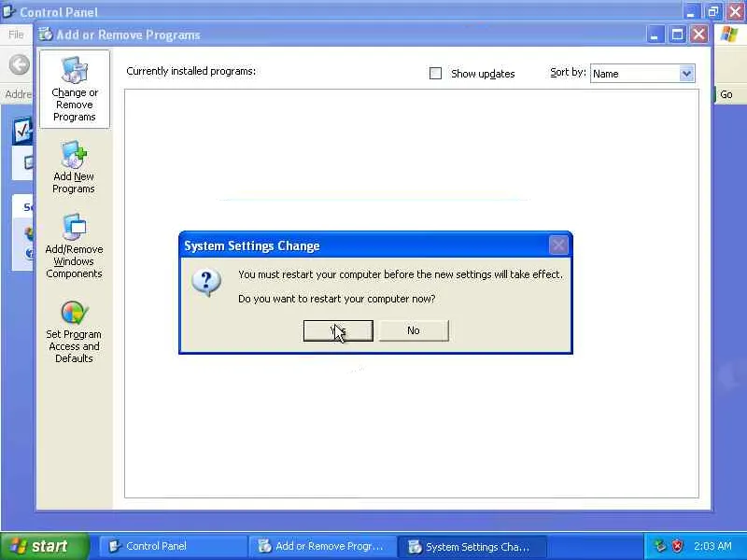Click the 2:03 AM system clock
Viewport: 747px width, 560px height.
point(712,546)
